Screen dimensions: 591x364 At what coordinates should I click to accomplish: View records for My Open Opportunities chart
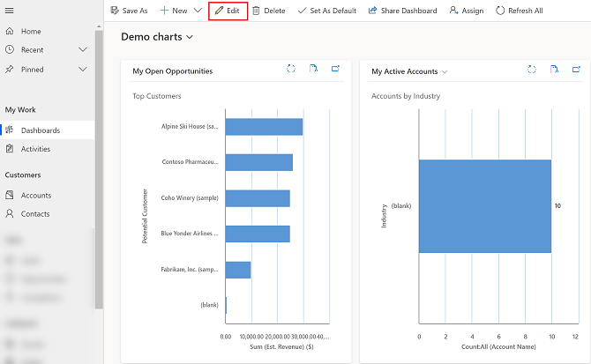coord(314,70)
